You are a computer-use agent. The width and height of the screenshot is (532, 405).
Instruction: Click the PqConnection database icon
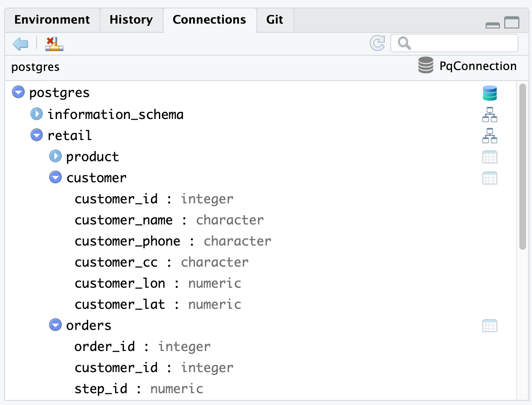point(425,66)
